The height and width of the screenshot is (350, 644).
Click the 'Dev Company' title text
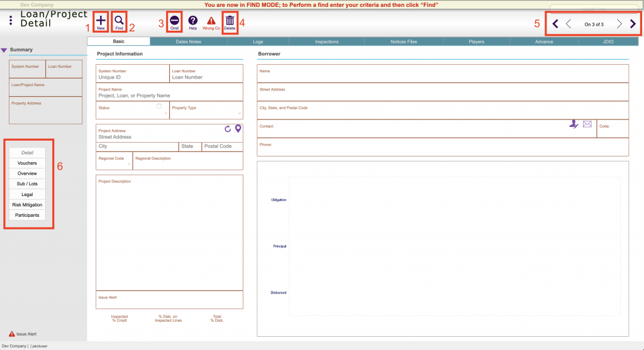[37, 5]
